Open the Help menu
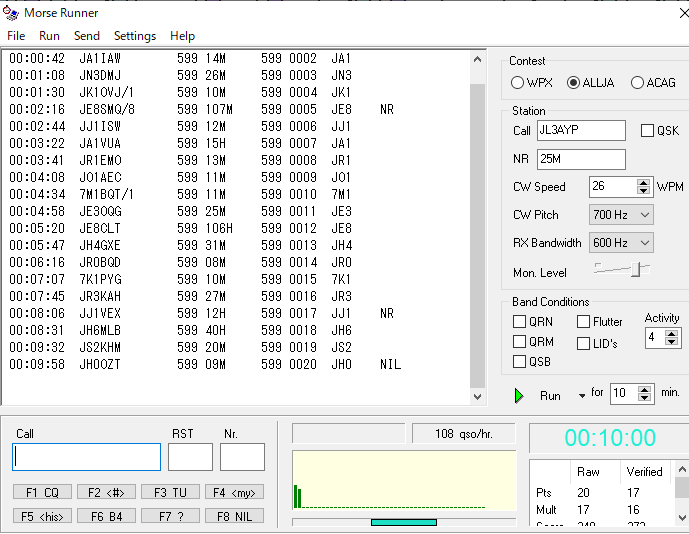The width and height of the screenshot is (689, 534). 182,36
